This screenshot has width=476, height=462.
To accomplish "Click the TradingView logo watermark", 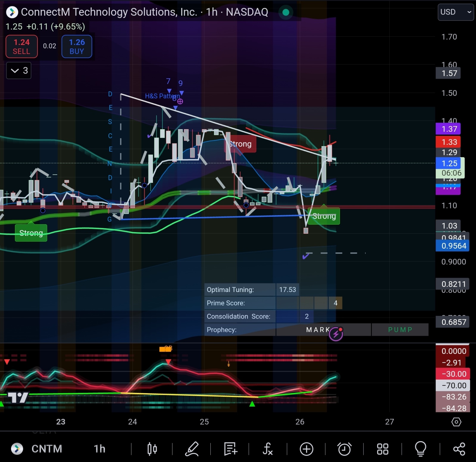I will point(18,397).
